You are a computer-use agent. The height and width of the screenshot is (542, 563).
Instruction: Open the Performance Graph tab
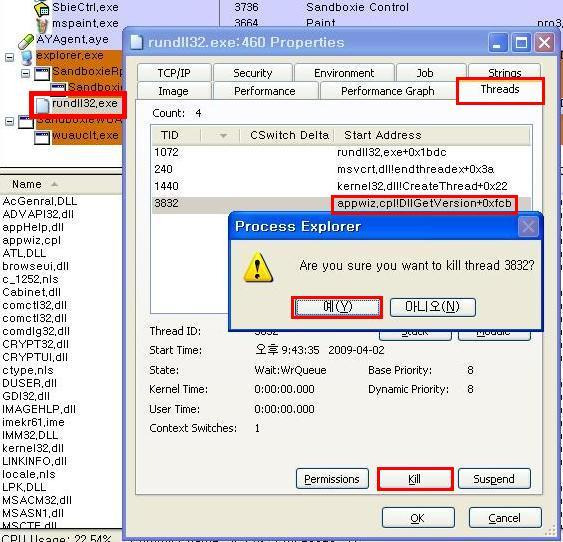tap(387, 91)
